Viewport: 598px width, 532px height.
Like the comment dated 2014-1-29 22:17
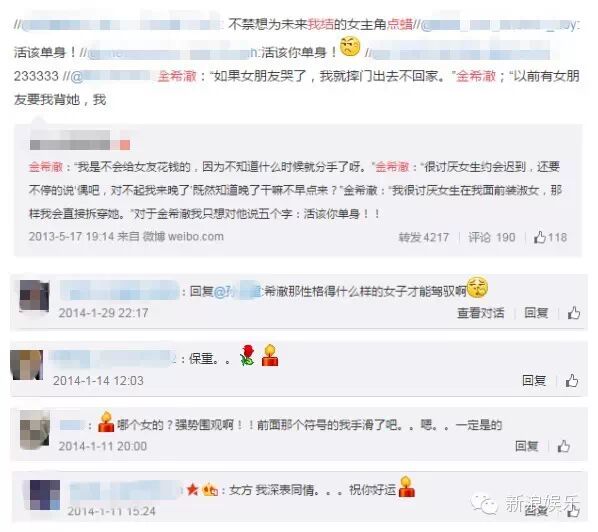coord(574,313)
